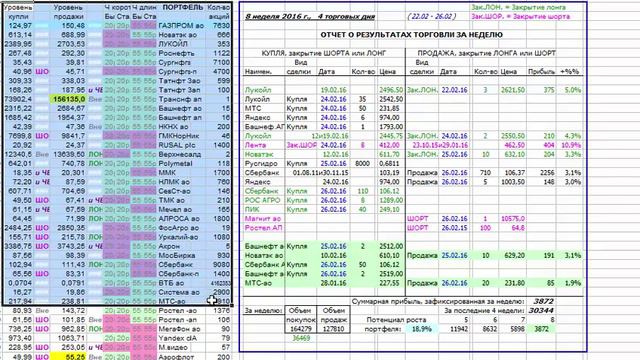Select the ГМКНорНик cell
Image resolution: width=640 pixels, height=360 pixels.
(x=178, y=136)
